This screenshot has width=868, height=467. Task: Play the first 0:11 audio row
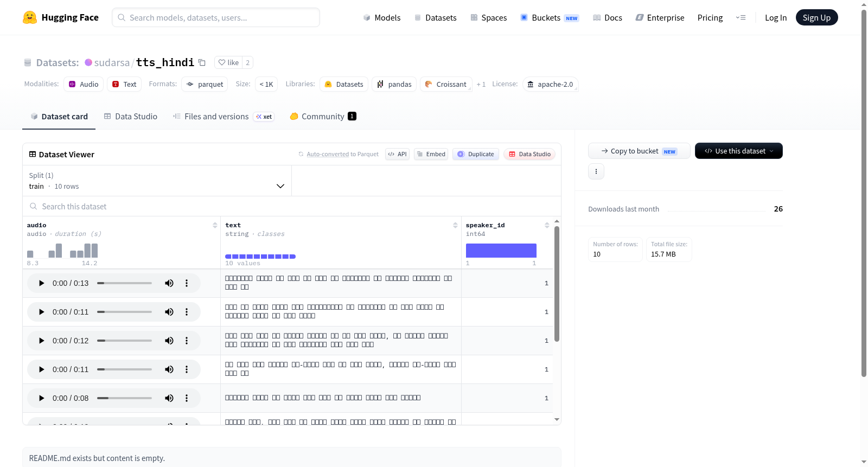(x=41, y=312)
